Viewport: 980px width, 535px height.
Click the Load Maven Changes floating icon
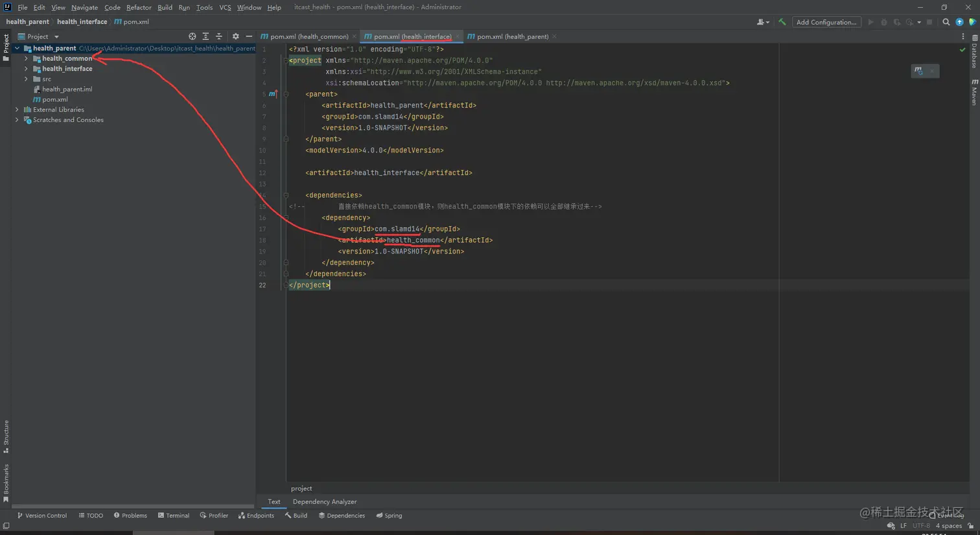918,71
